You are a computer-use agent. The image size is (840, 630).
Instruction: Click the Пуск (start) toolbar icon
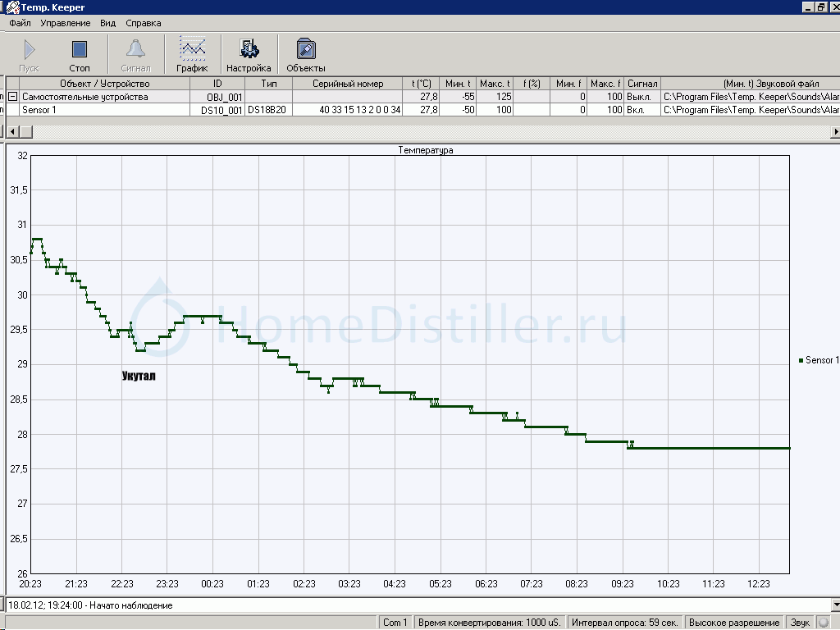pyautogui.click(x=29, y=50)
